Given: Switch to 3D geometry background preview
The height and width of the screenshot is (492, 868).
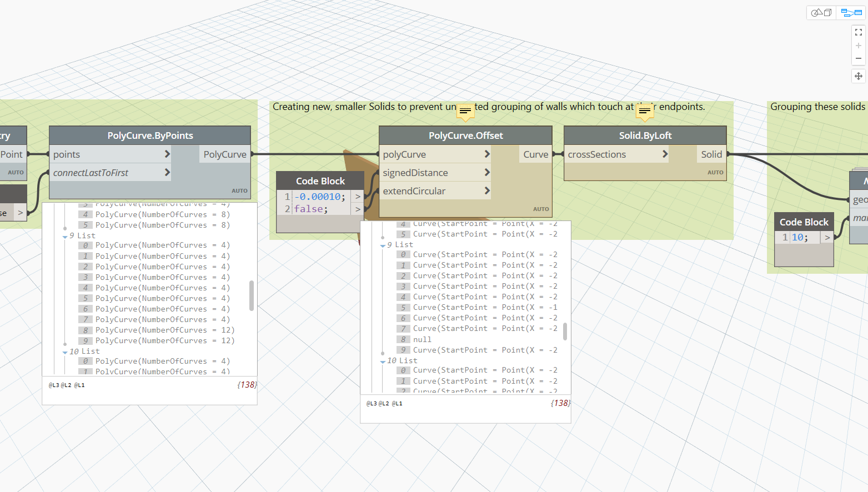Looking at the screenshot, I should pos(821,12).
